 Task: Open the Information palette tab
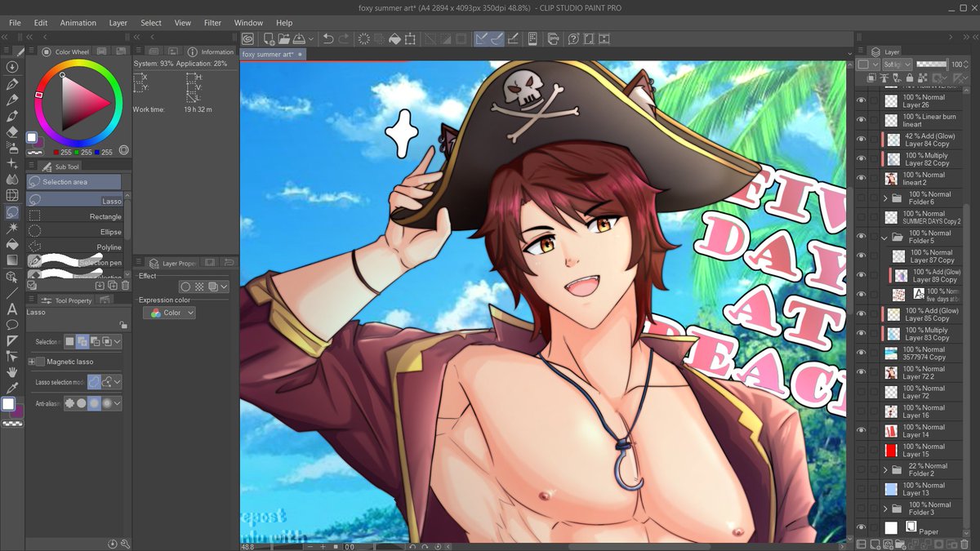click(x=210, y=51)
